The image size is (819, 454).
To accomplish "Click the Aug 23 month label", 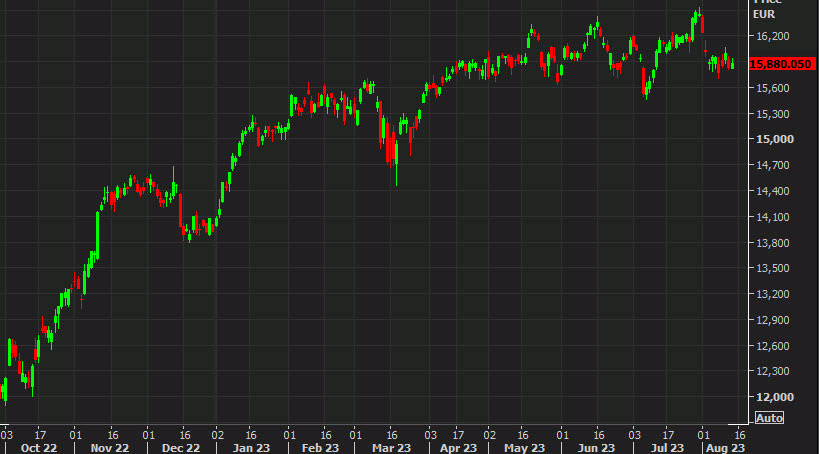I will pyautogui.click(x=726, y=448).
